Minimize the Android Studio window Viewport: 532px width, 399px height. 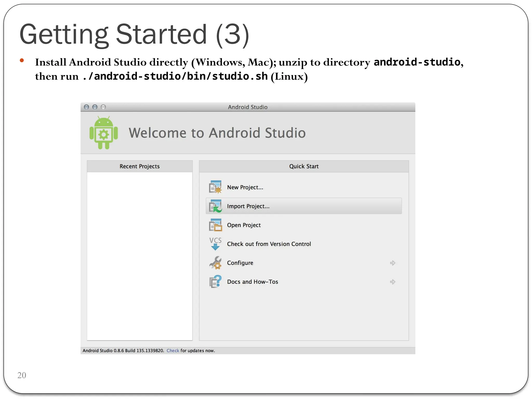coord(95,107)
